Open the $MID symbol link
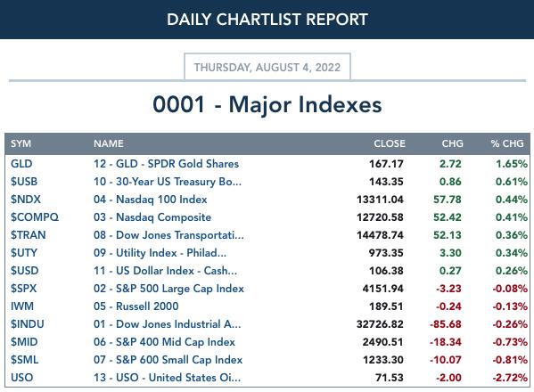534x392 pixels. (x=24, y=342)
